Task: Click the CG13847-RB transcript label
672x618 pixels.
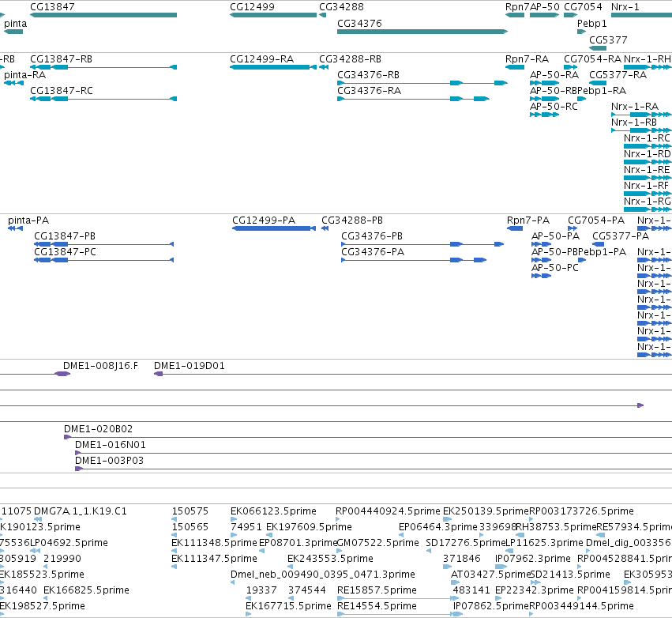Action: (62, 59)
